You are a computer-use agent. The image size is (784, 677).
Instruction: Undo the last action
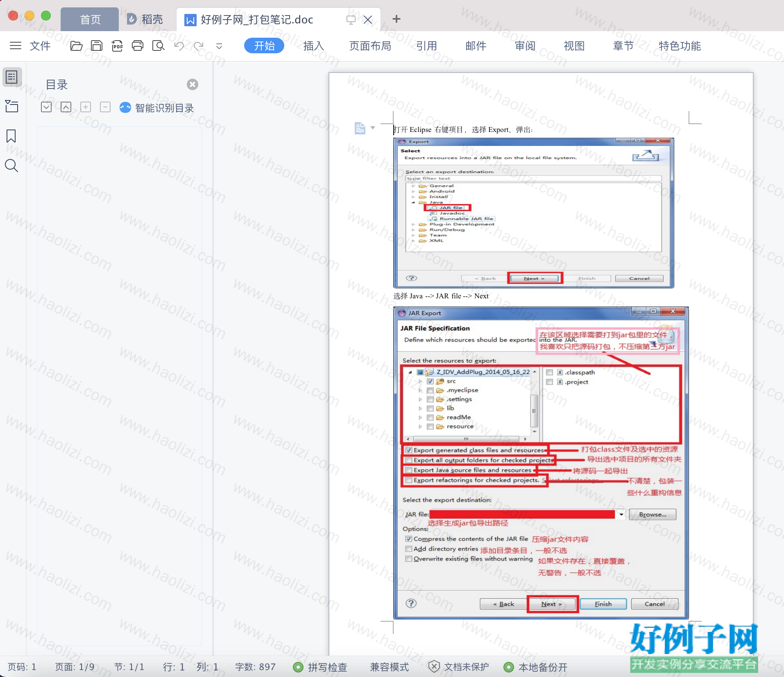point(179,45)
